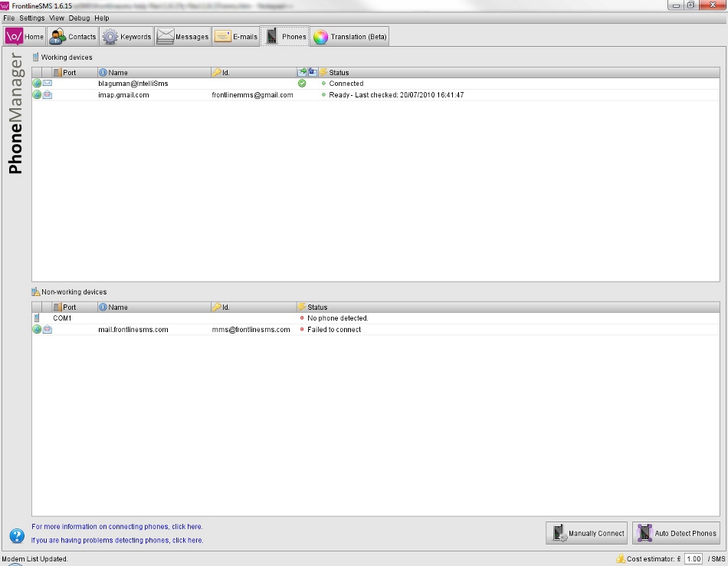Viewport: 728px width, 566px height.
Task: Click globe icon in mail.frontlinesms.com row
Action: click(x=37, y=330)
